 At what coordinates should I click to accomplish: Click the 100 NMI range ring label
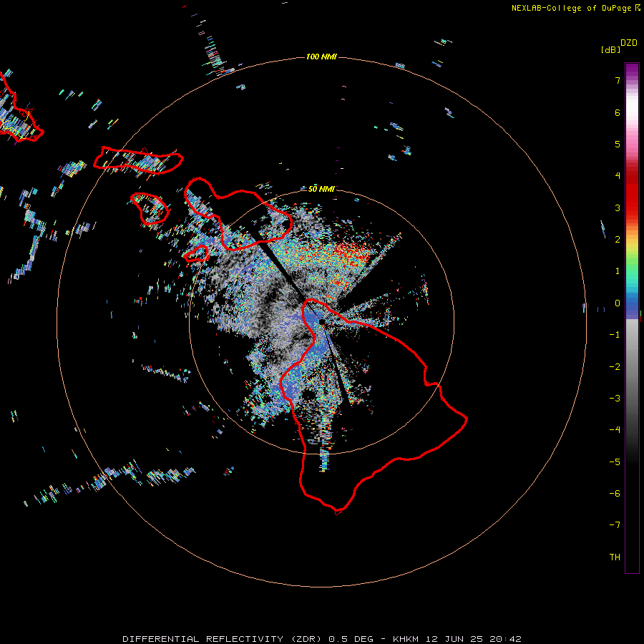pyautogui.click(x=321, y=57)
